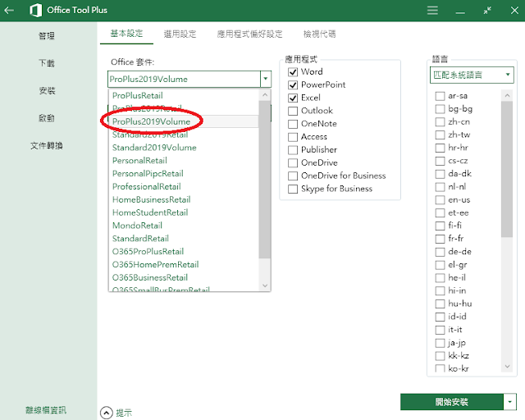Screen dimensions: 525x420
Task: Check the Access application box
Action: tap(293, 137)
